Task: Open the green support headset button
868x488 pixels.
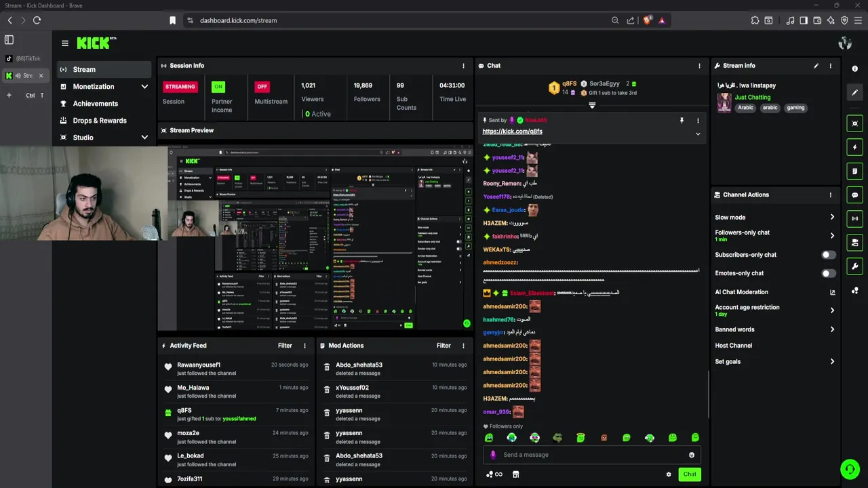Action: 850,469
